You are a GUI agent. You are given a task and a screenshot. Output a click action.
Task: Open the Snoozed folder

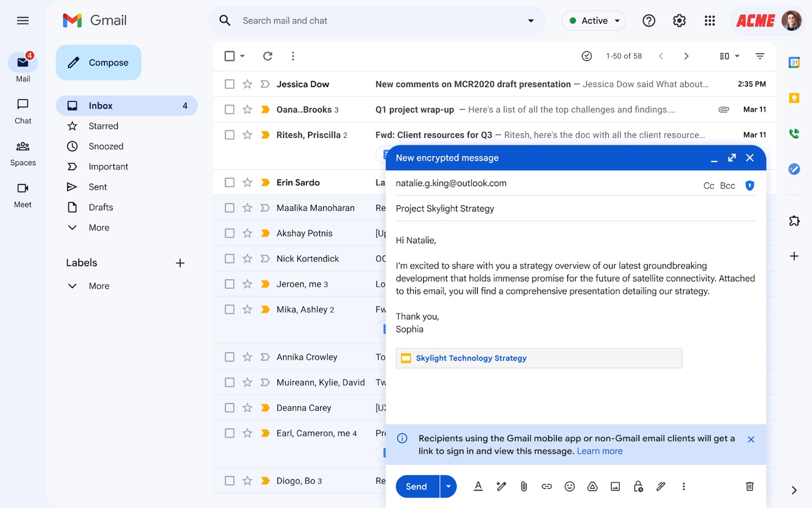(106, 146)
